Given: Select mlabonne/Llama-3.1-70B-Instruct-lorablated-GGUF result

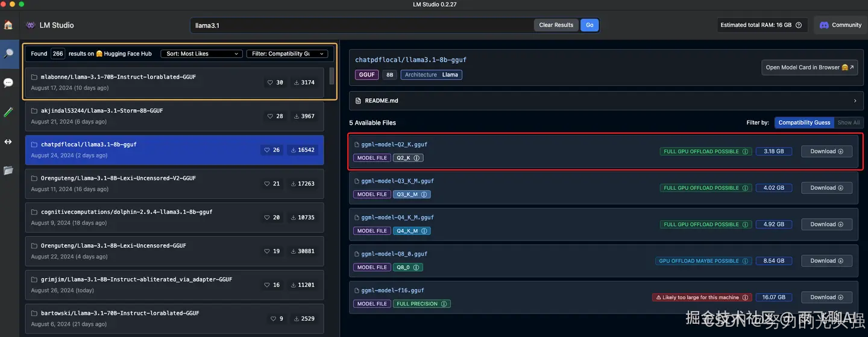Looking at the screenshot, I should 175,83.
